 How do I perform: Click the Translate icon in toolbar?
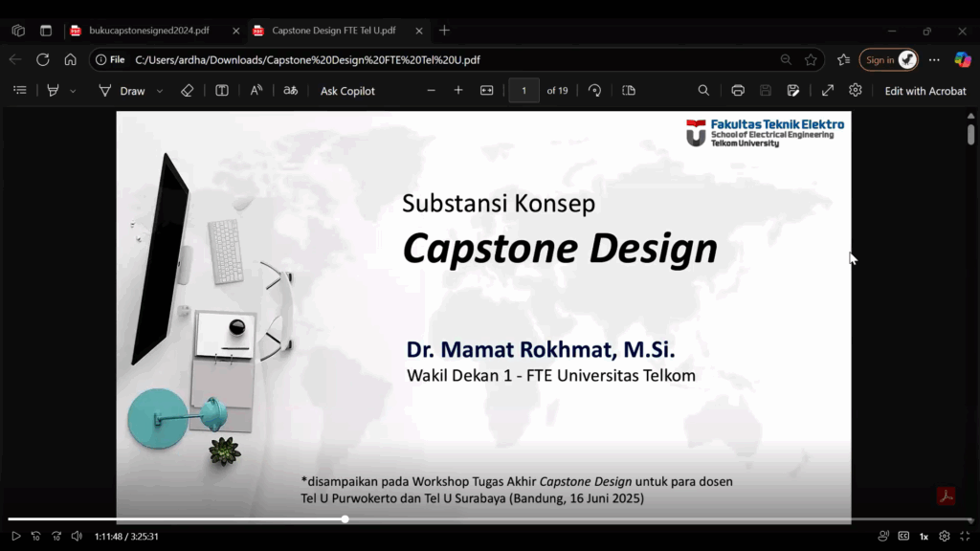290,91
